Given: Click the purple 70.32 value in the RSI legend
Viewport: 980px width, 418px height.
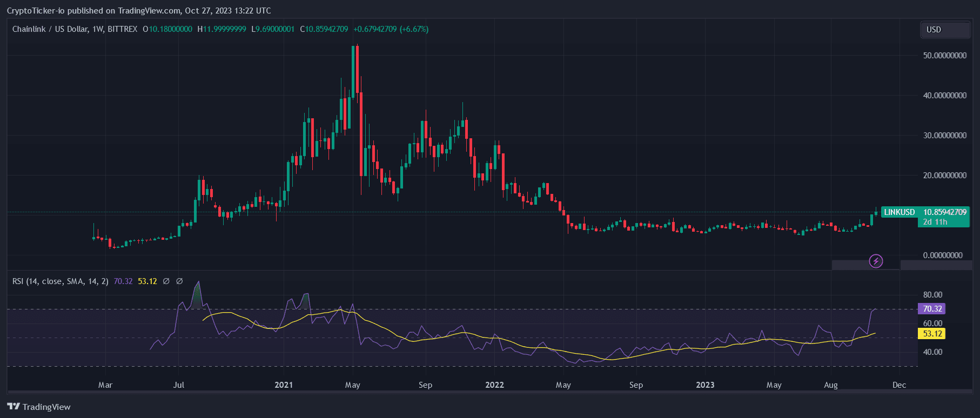Looking at the screenshot, I should click(123, 281).
